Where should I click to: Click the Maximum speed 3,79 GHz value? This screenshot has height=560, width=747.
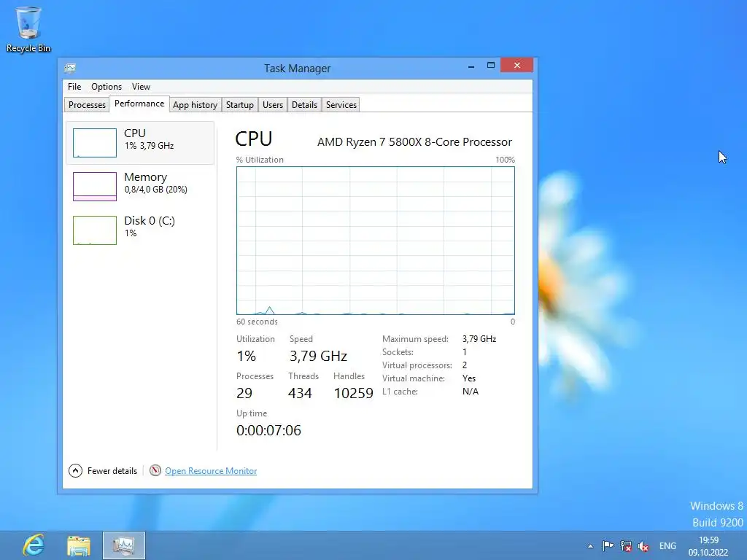[479, 339]
